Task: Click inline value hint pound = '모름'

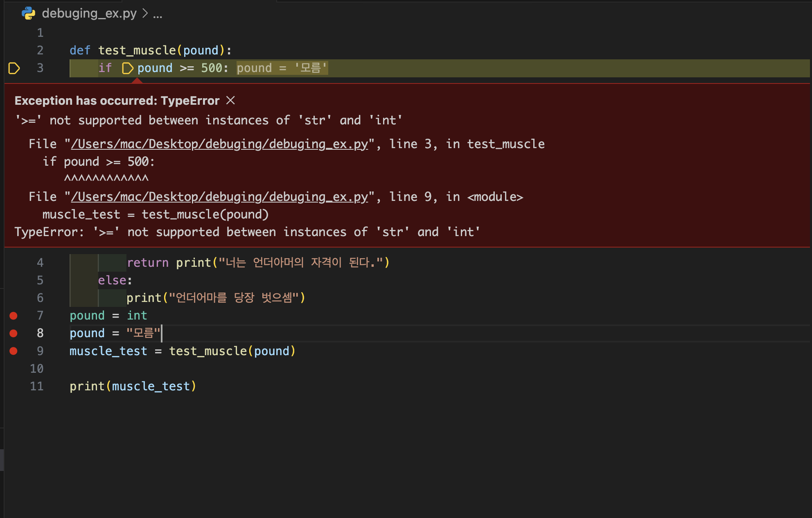Action: (x=282, y=68)
